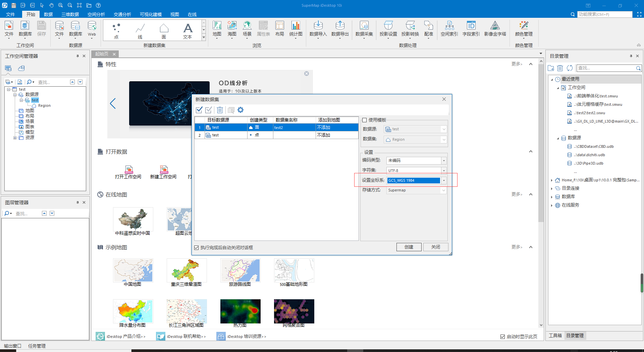
Task: Open iDesktop 联机帮助 link
Action: pos(186,336)
